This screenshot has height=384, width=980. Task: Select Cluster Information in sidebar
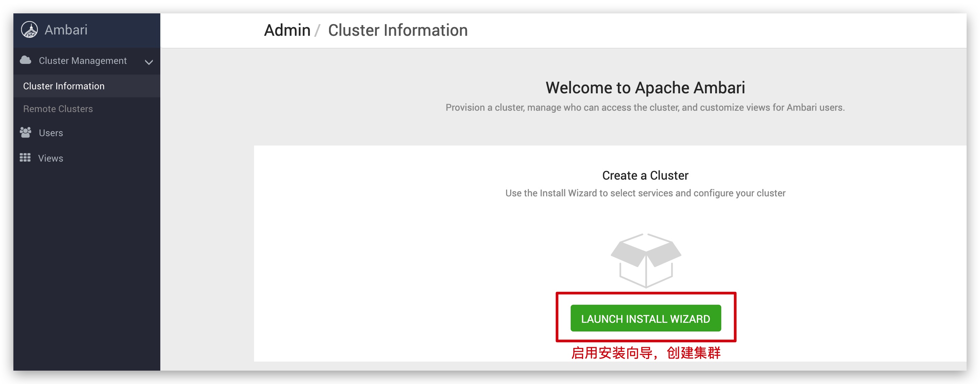coord(87,86)
